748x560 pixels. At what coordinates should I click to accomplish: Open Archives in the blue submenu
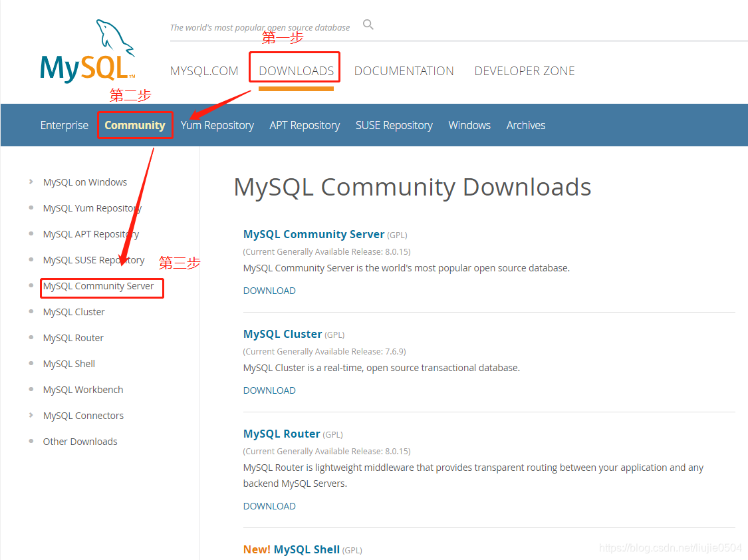(x=526, y=126)
